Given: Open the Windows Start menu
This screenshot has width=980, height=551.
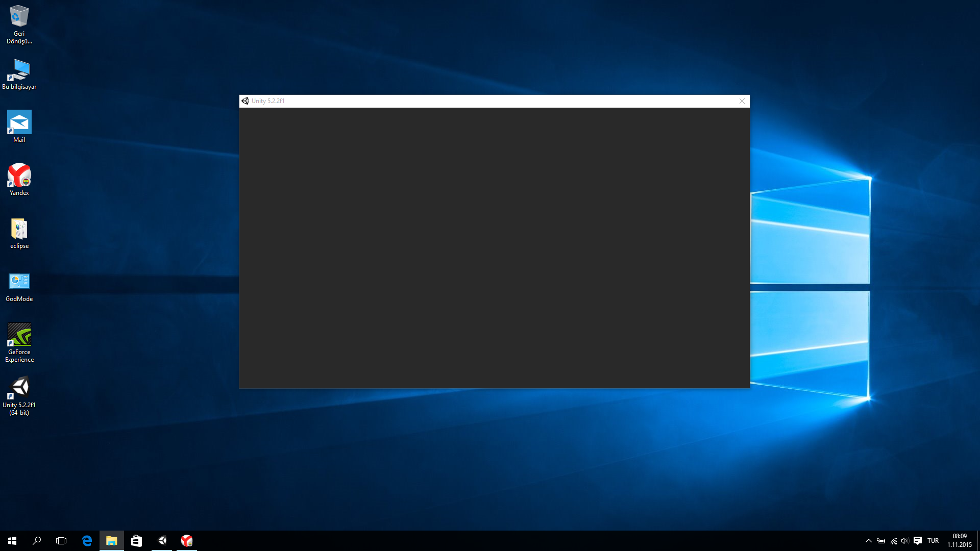Looking at the screenshot, I should [12, 541].
